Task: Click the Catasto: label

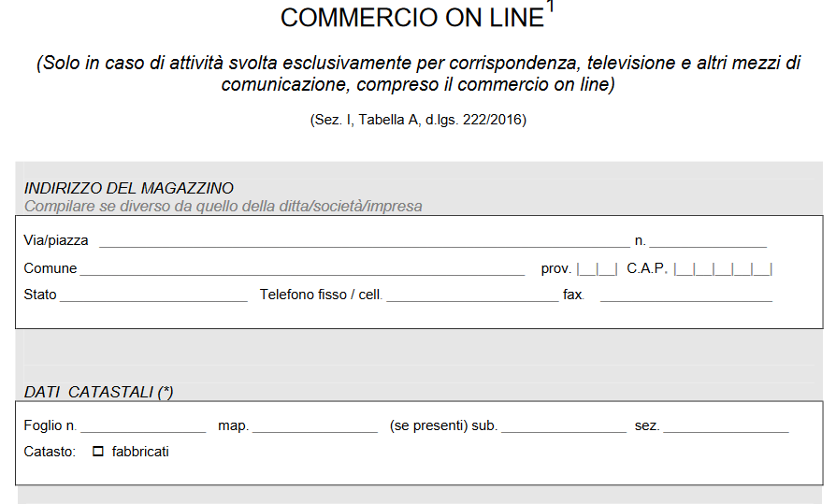Action: click(50, 452)
